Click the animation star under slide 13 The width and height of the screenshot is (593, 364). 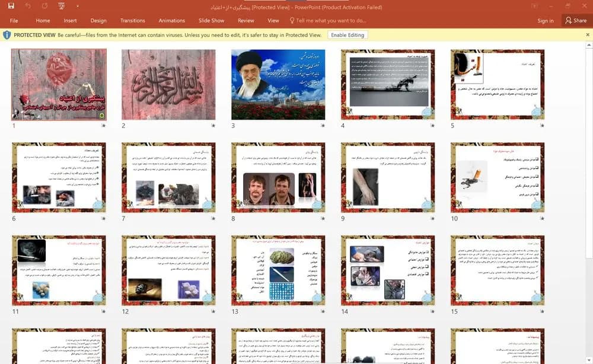click(x=323, y=311)
